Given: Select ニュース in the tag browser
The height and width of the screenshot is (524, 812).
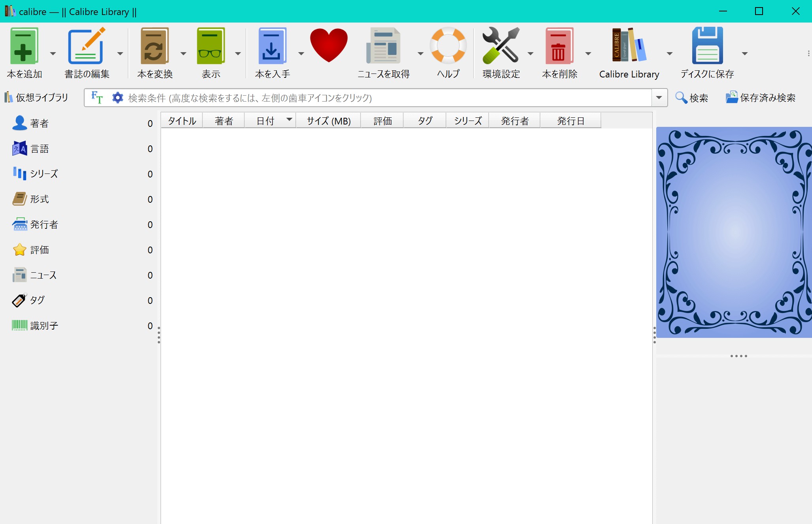Looking at the screenshot, I should click(x=82, y=275).
